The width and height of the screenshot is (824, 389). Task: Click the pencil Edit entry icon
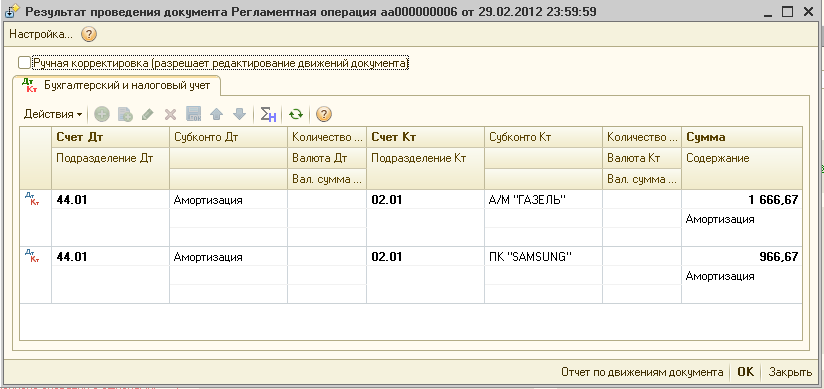pos(148,114)
